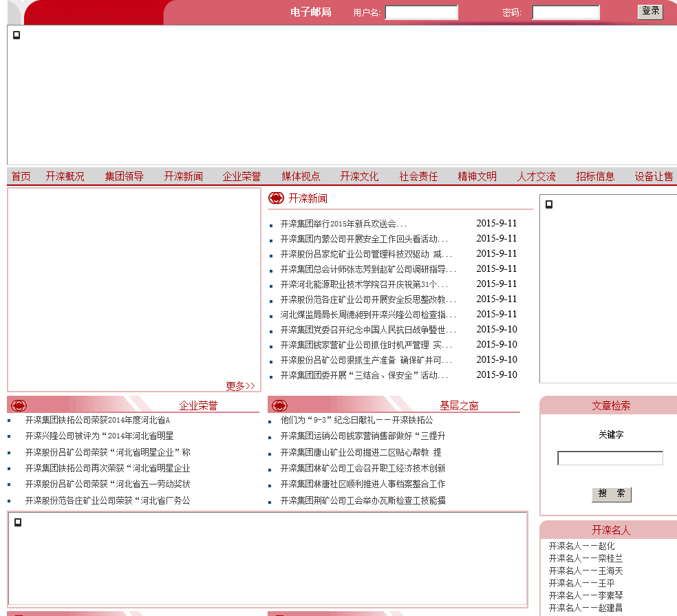
Task: Click the 登录 login button
Action: (650, 12)
